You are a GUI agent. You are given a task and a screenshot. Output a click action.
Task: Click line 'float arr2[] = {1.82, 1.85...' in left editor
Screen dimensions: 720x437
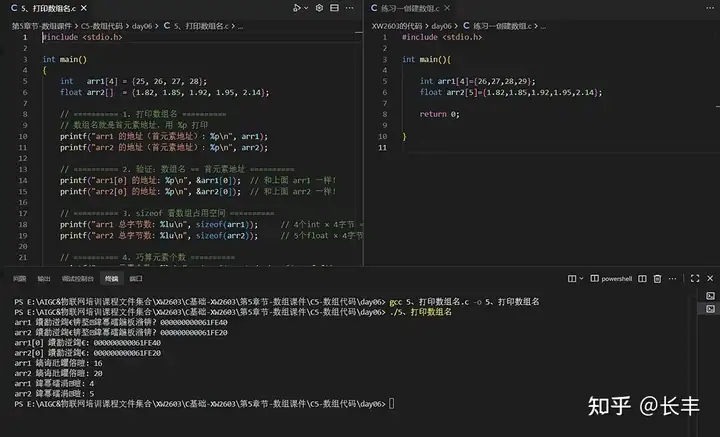click(164, 92)
